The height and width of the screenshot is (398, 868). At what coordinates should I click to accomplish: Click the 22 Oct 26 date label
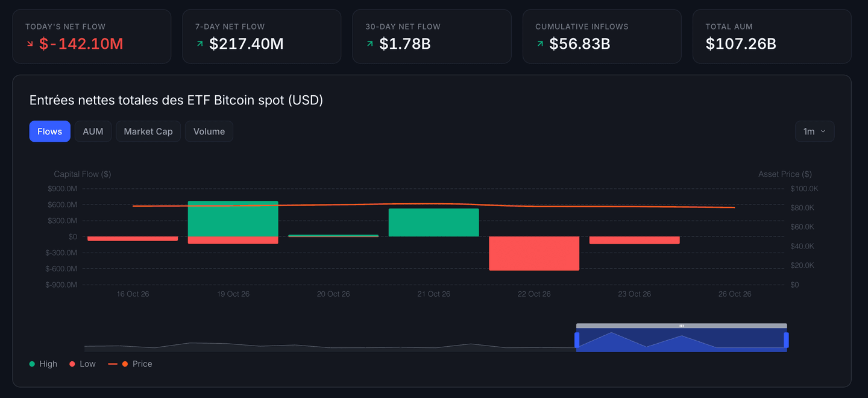pos(534,294)
